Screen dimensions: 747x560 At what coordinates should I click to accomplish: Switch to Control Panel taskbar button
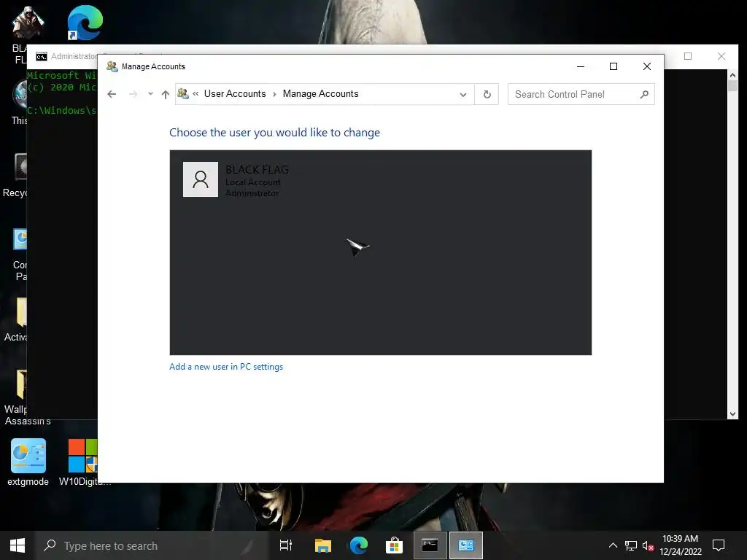click(x=466, y=545)
